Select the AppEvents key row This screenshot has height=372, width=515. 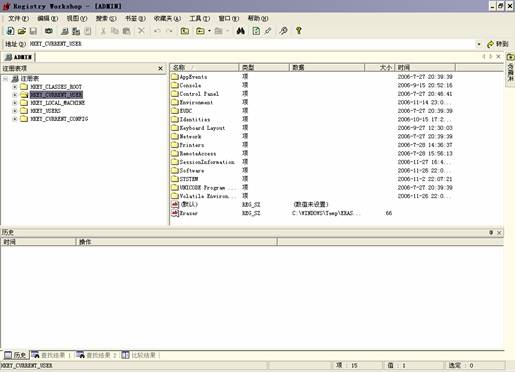pyautogui.click(x=312, y=77)
